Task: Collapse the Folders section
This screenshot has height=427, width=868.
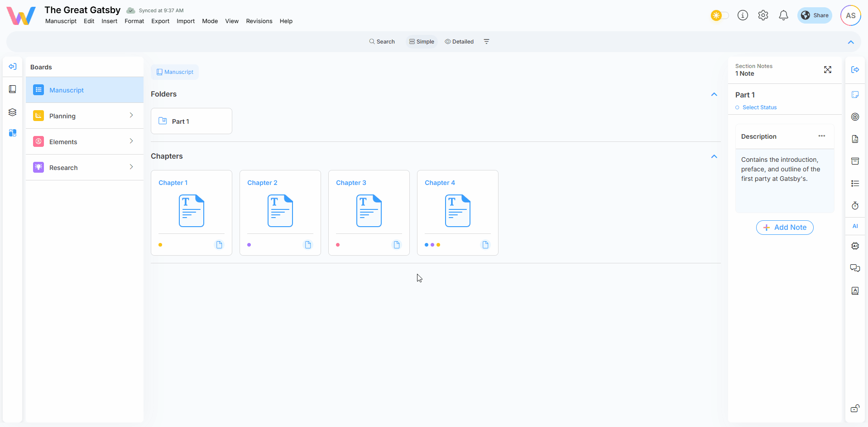Action: pyautogui.click(x=714, y=94)
